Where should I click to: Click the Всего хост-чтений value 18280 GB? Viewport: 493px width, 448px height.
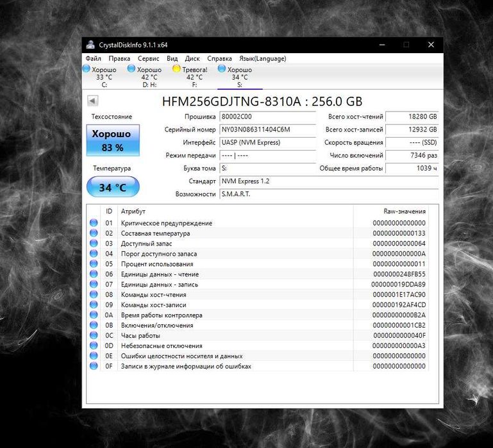point(412,117)
